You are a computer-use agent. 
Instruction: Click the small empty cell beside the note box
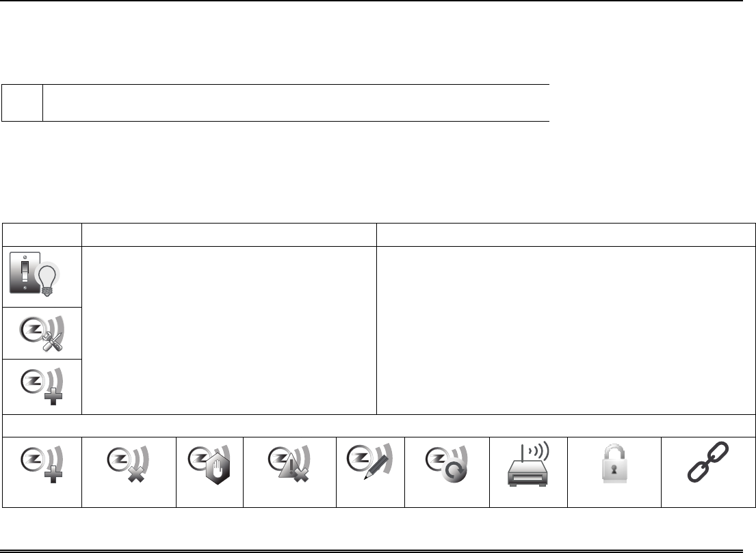22,103
